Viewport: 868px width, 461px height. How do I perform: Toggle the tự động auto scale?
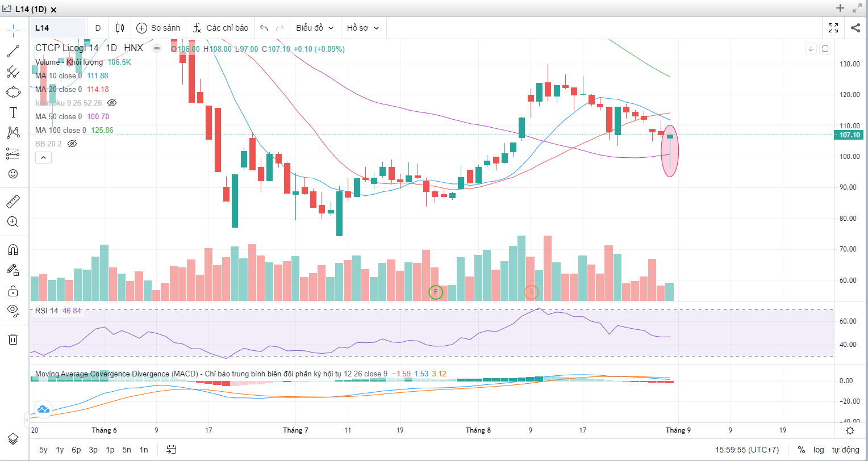coord(846,450)
